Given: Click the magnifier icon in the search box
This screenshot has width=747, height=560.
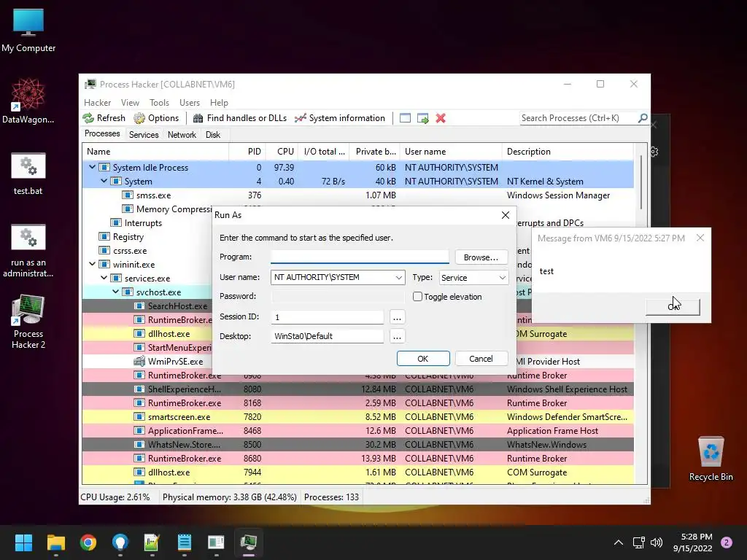Looking at the screenshot, I should [x=643, y=117].
